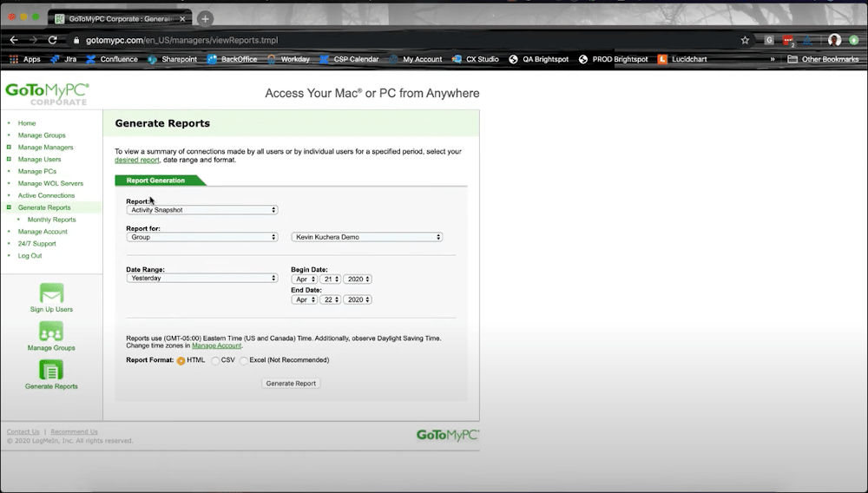The image size is (868, 493).
Task: Log Out from sidebar
Action: (x=30, y=256)
